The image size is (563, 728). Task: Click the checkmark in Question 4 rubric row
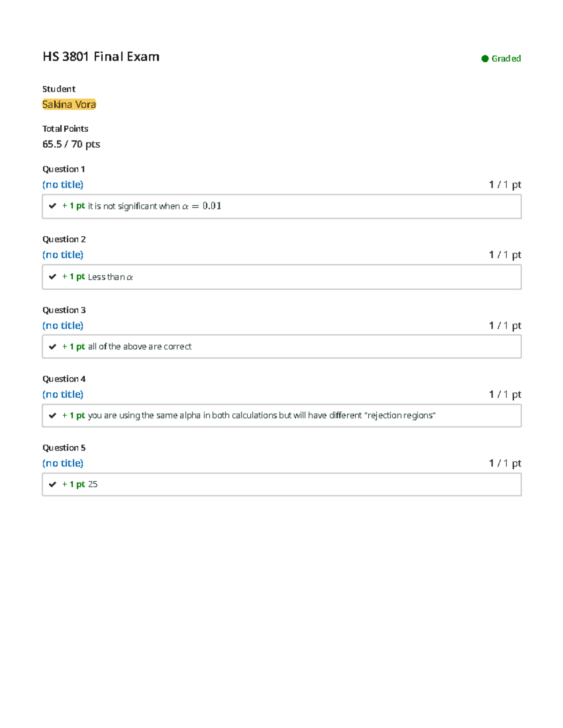[x=53, y=415]
